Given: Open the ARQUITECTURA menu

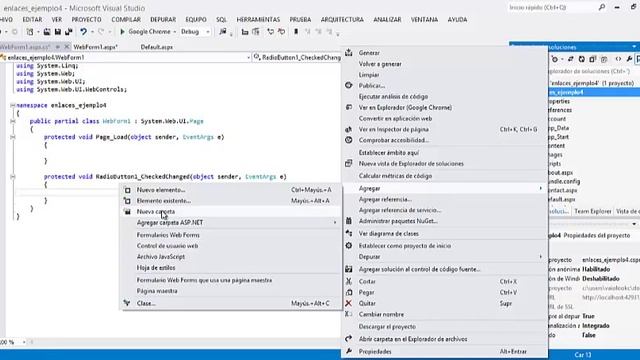Looking at the screenshot, I should 342,20.
